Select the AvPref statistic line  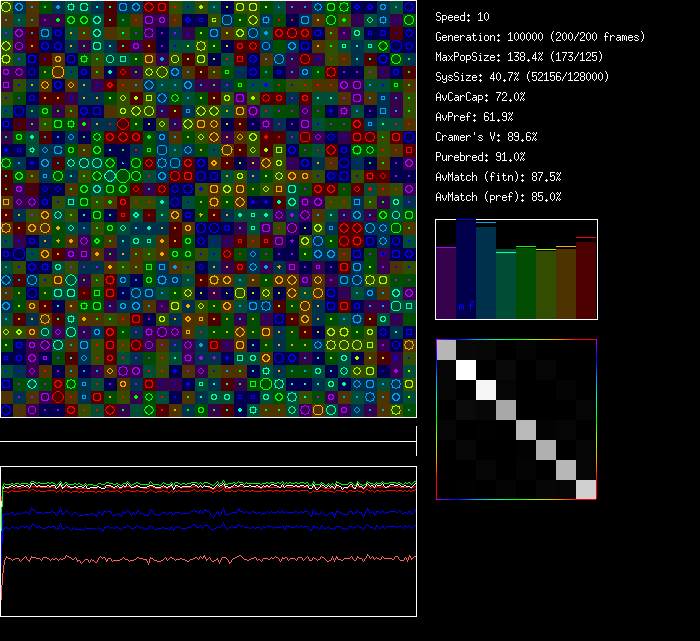(474, 117)
